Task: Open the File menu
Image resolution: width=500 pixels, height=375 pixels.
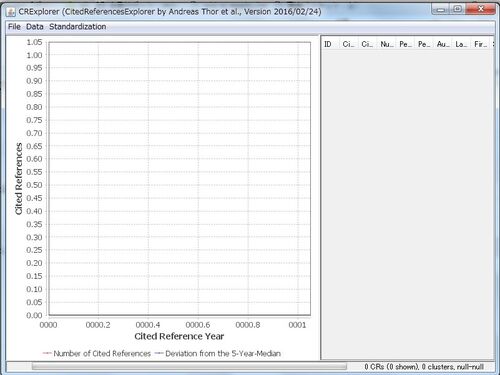Action: pos(14,27)
